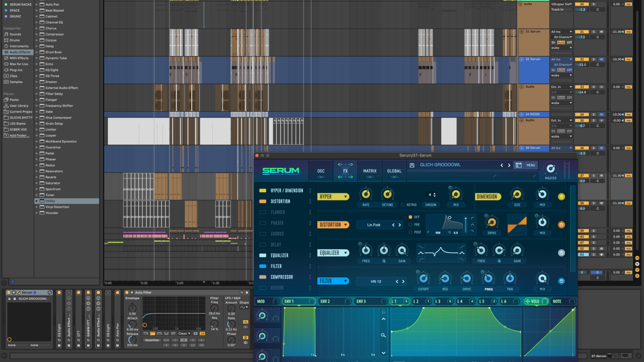The width and height of the screenshot is (644, 362).
Task: Click the Filter CUTOFF knob
Action: click(x=423, y=278)
